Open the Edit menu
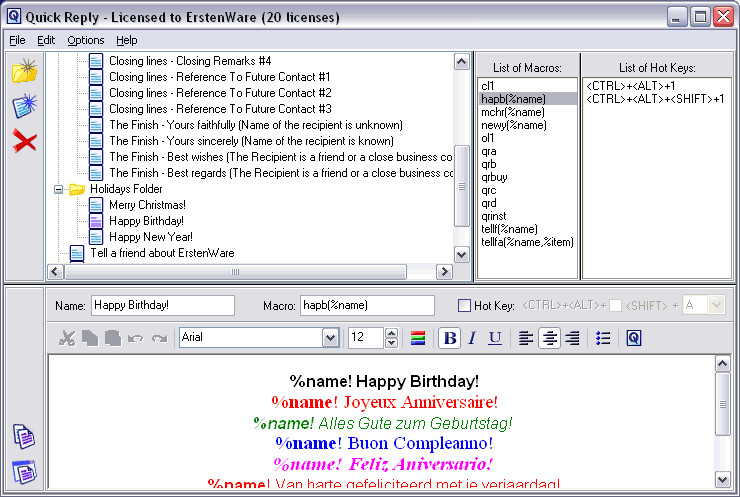 click(46, 40)
